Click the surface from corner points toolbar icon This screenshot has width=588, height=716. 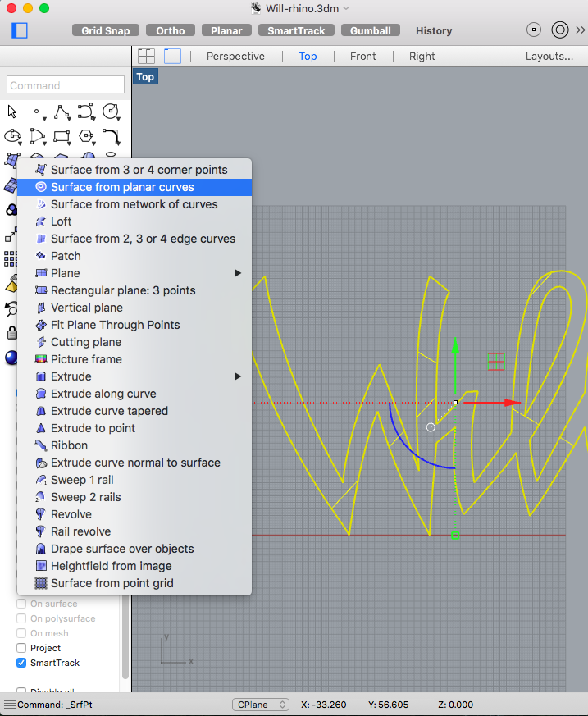11,160
